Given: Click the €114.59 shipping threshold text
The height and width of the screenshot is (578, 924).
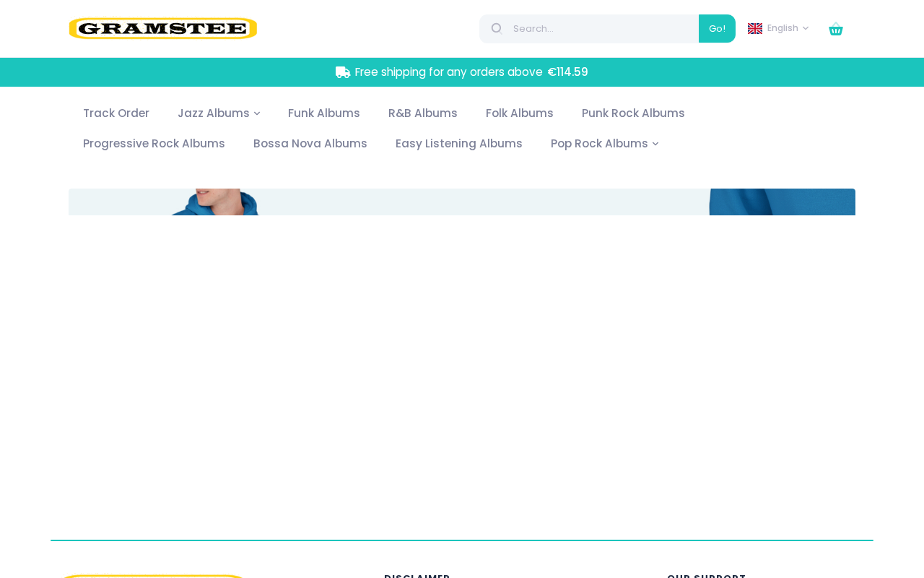Looking at the screenshot, I should [x=567, y=72].
